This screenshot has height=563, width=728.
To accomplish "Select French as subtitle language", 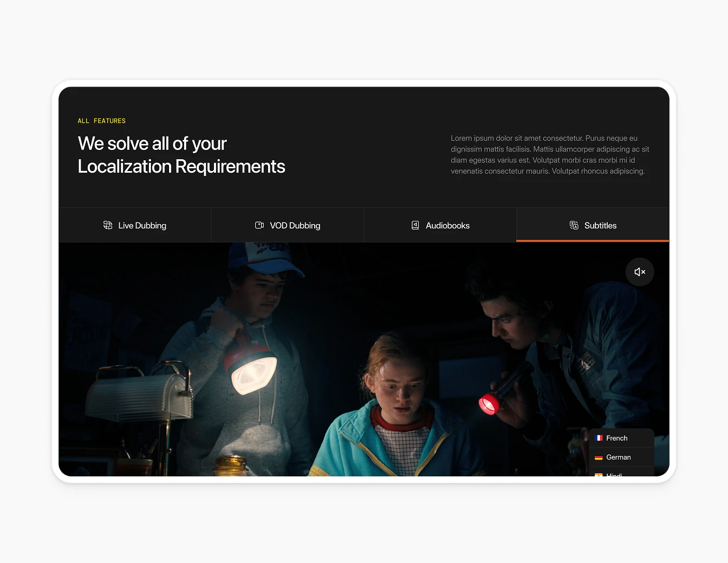I will coord(617,438).
